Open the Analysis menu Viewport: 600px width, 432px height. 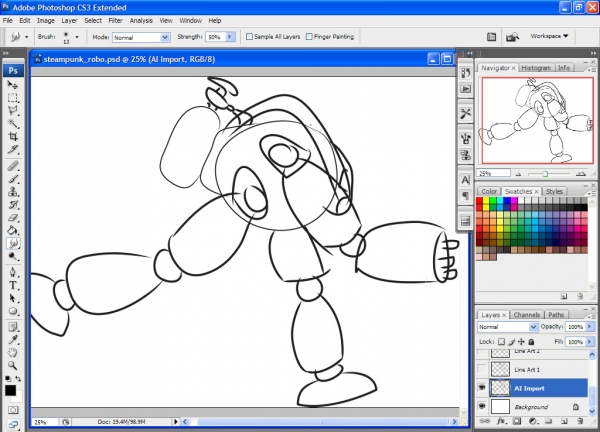coord(141,21)
